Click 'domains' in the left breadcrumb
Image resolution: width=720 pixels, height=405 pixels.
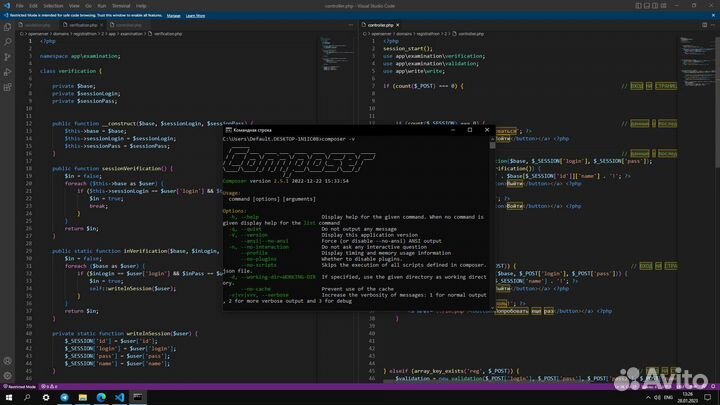61,34
